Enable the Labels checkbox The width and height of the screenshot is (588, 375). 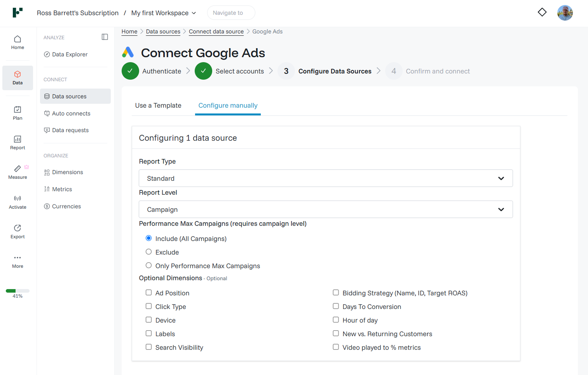pos(148,333)
